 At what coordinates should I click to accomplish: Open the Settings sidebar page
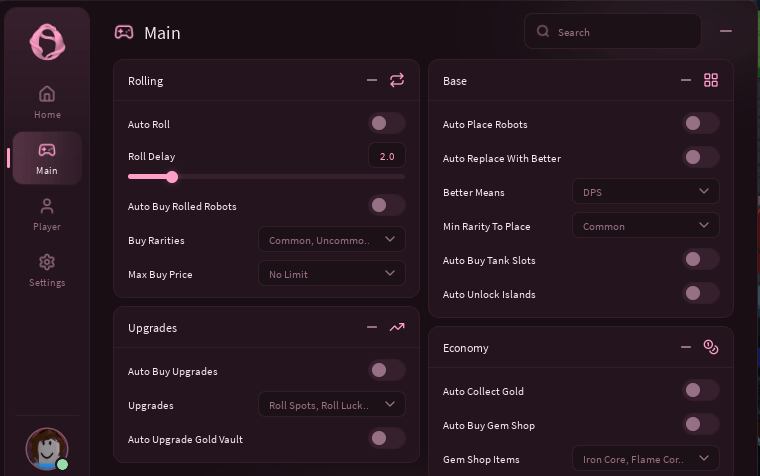point(47,270)
